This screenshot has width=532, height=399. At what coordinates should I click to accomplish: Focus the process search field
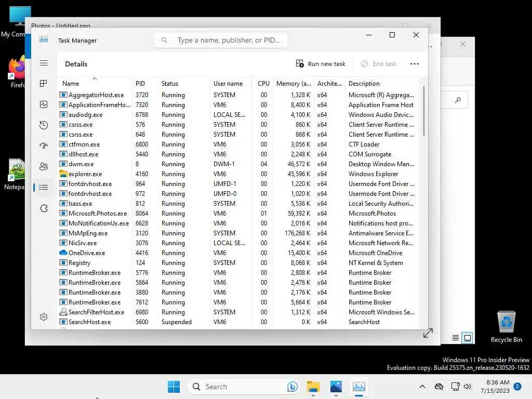(220, 40)
